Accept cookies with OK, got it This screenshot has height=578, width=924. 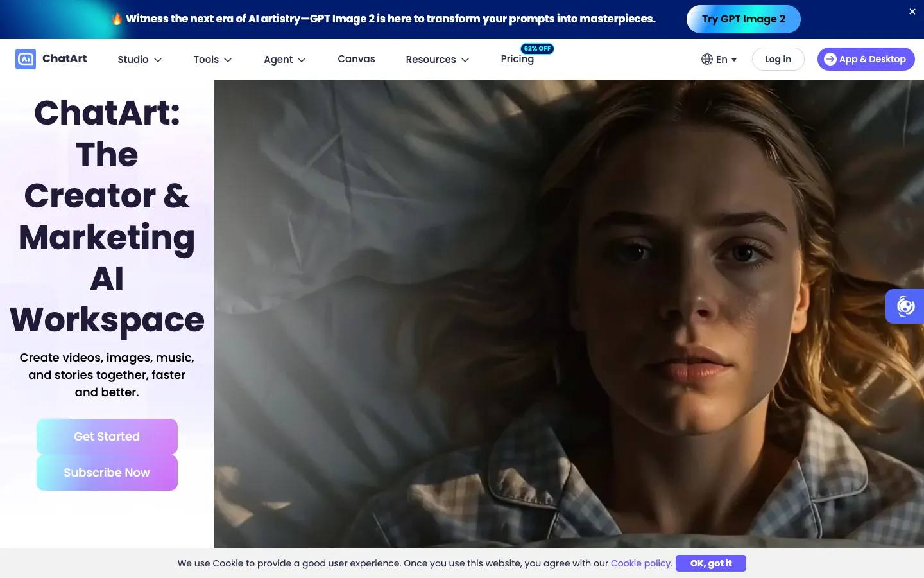(711, 563)
